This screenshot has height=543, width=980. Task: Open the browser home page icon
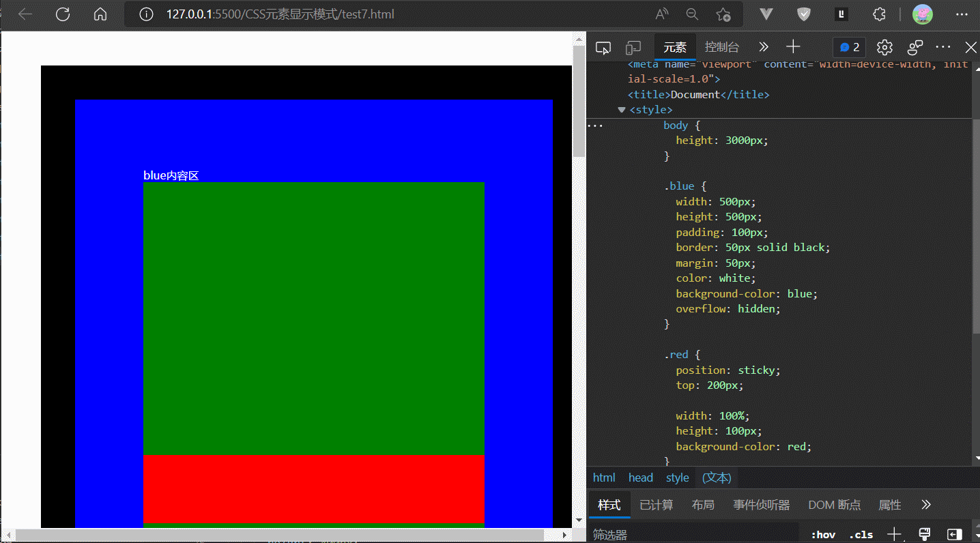100,14
